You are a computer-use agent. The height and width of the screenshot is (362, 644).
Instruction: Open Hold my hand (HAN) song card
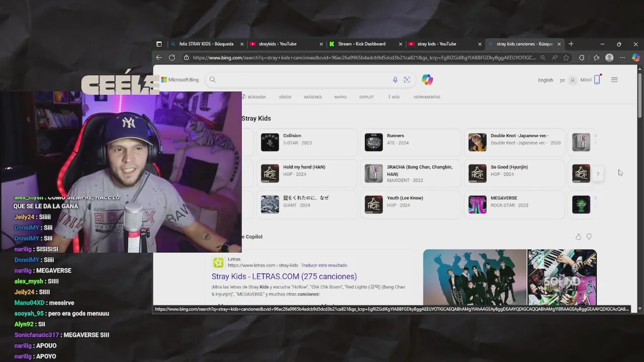pyautogui.click(x=307, y=173)
